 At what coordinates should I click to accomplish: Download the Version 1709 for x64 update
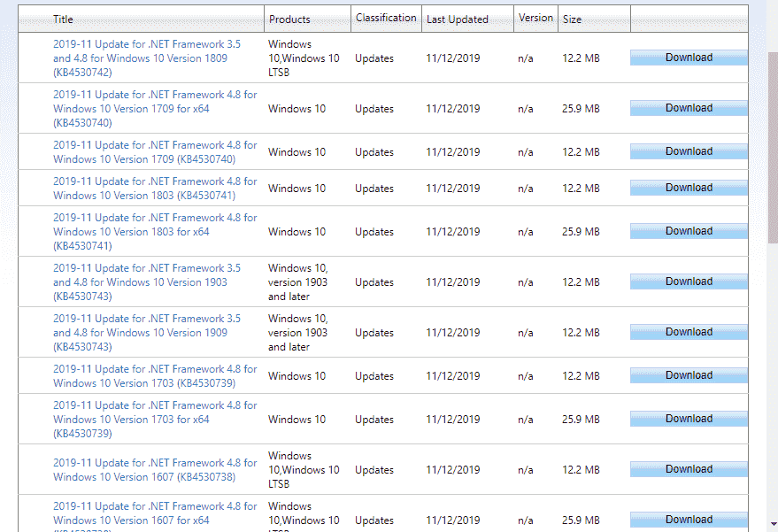pos(689,108)
